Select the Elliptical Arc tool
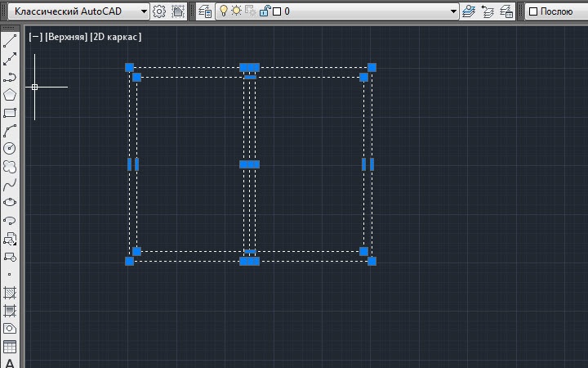Viewport: 588px width, 368px height. tap(10, 221)
